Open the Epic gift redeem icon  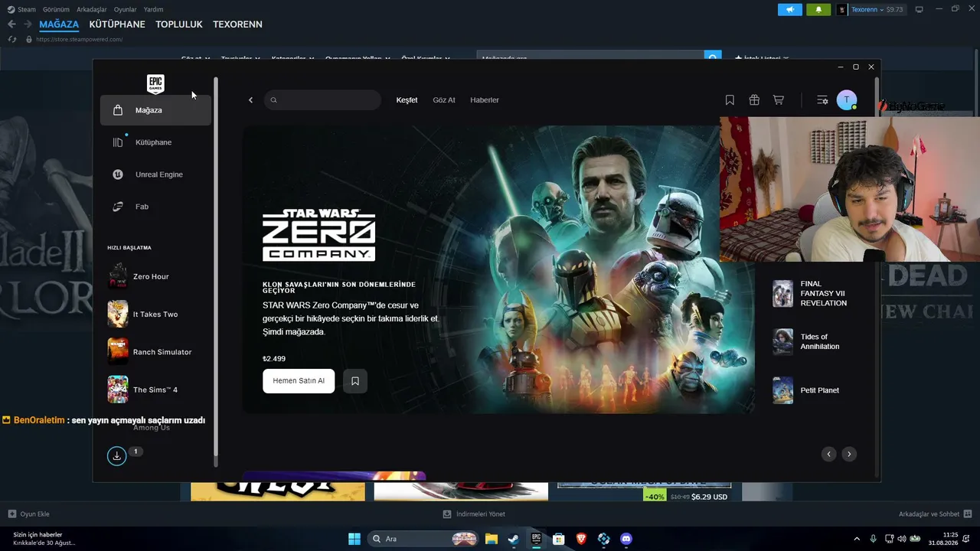pos(754,100)
